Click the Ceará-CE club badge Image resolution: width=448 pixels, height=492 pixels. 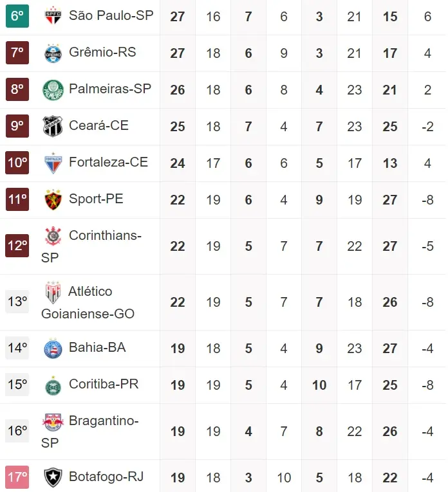click(x=52, y=126)
